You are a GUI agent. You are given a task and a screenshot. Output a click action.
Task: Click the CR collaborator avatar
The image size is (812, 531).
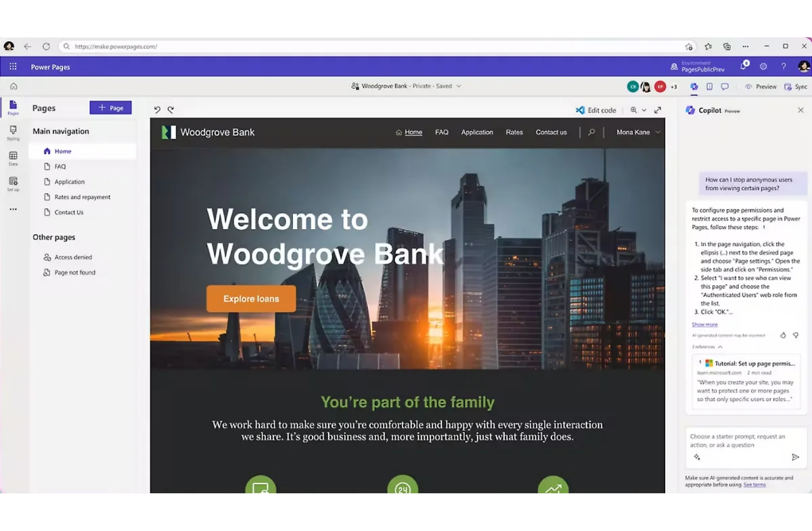[x=633, y=87]
